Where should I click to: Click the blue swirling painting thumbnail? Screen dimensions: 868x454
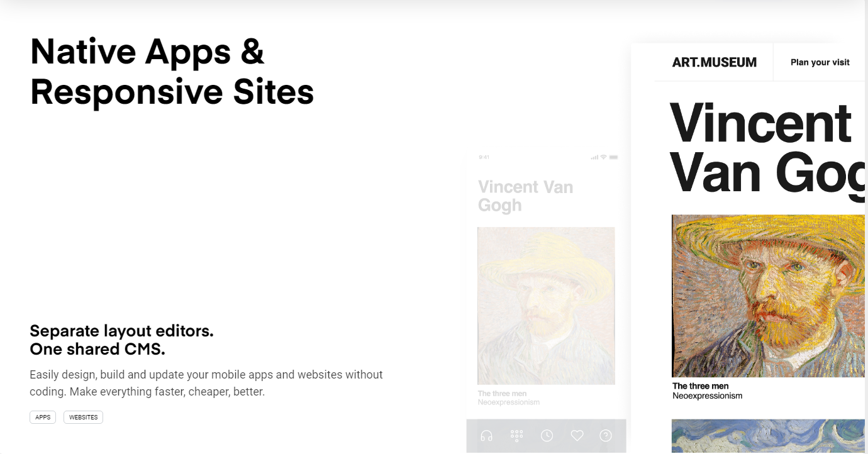point(768,436)
